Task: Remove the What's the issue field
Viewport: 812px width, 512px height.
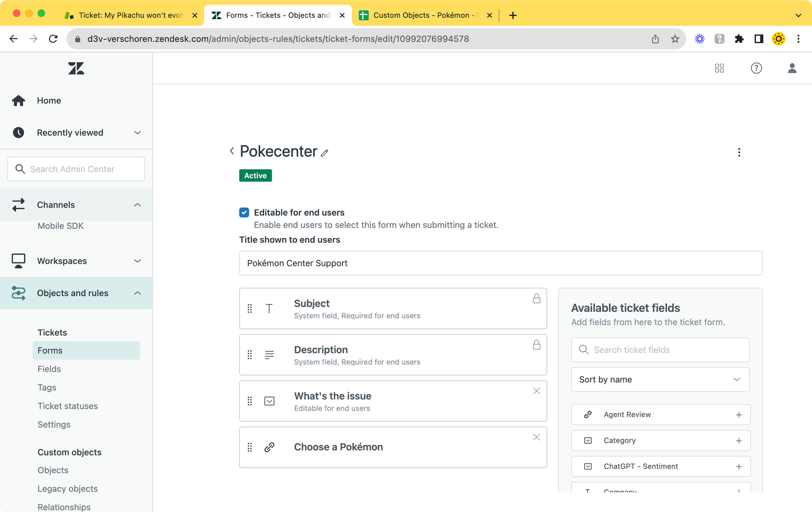Action: [536, 391]
